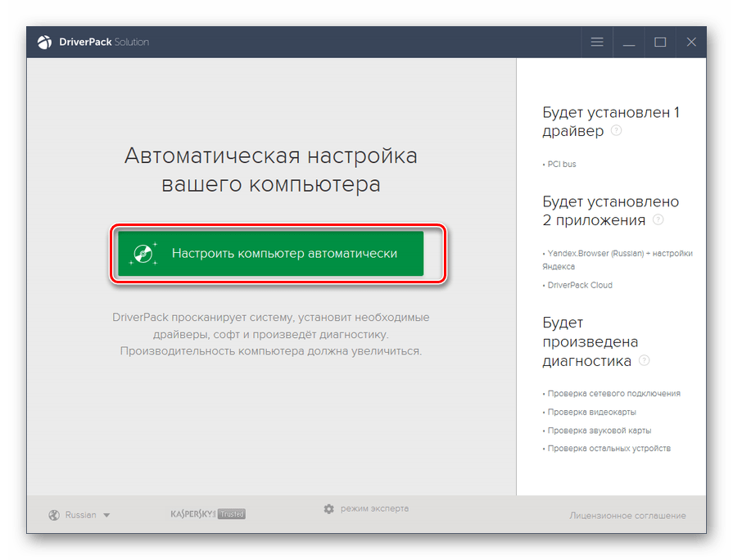The height and width of the screenshot is (560, 733).
Task: Open the hamburger menu icon
Action: (x=596, y=42)
